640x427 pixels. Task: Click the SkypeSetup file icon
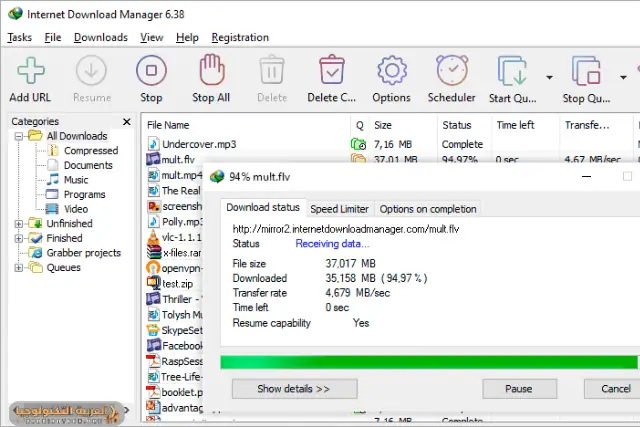[153, 330]
